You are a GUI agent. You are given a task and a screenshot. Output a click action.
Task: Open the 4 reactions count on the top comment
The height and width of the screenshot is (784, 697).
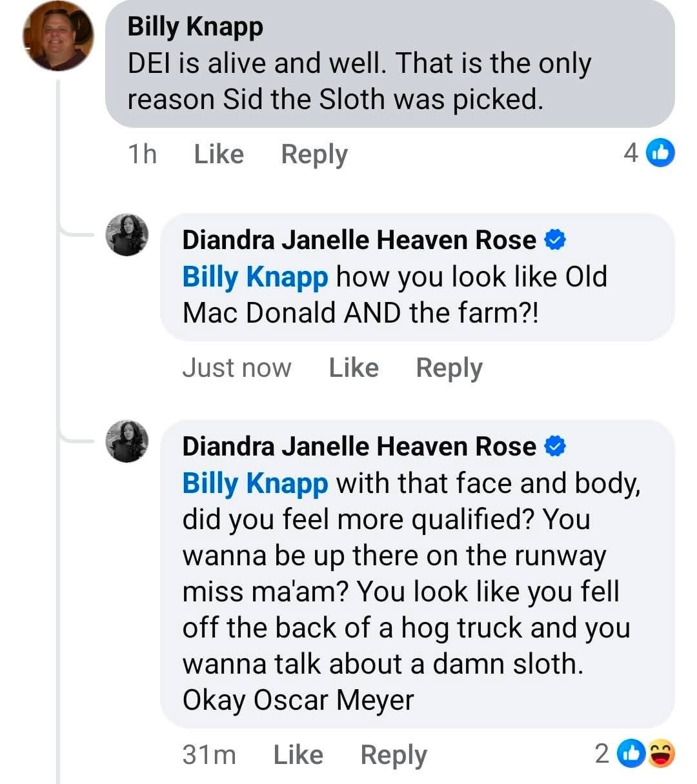pyautogui.click(x=631, y=153)
